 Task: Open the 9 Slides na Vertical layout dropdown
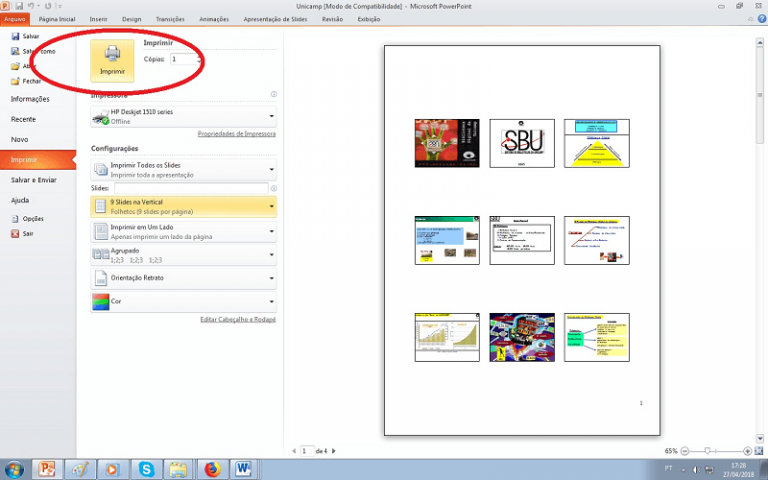[183, 206]
